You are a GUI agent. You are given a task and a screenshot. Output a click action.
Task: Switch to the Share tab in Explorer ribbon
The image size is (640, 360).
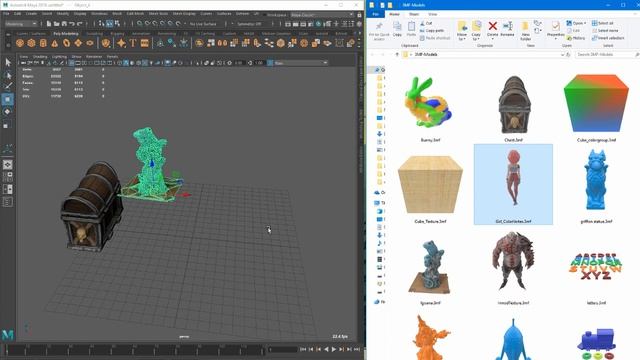414,14
